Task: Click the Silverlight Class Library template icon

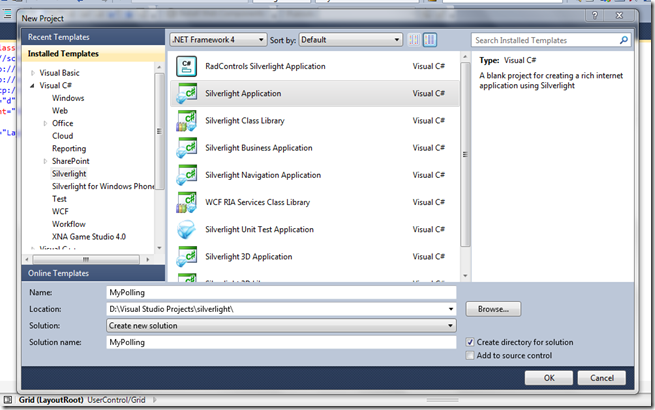Action: pyautogui.click(x=186, y=121)
